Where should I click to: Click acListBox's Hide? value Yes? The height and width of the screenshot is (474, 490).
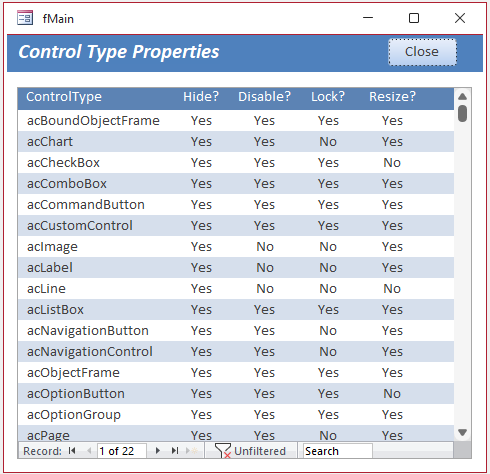pyautogui.click(x=201, y=310)
